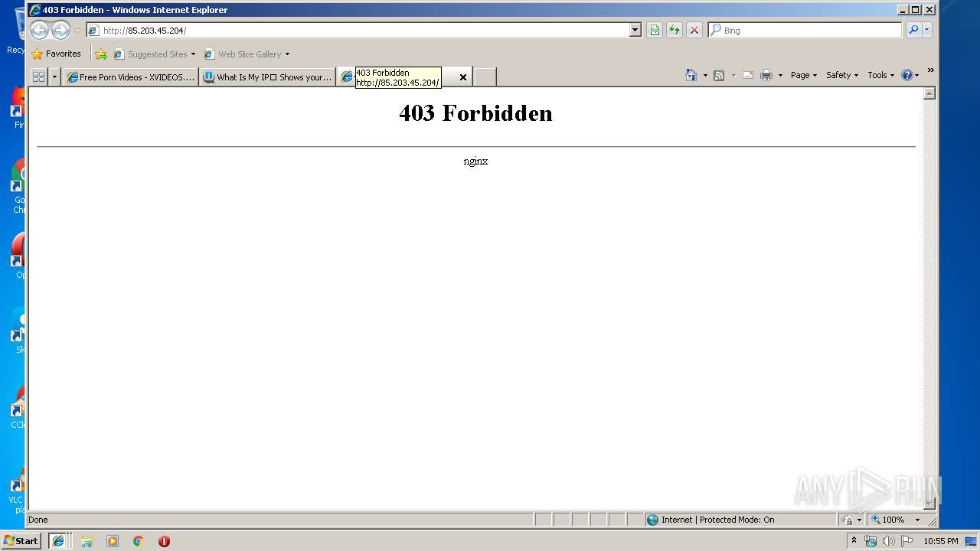Click the 10:55 PM clock
Image resolution: width=980 pixels, height=551 pixels.
941,541
